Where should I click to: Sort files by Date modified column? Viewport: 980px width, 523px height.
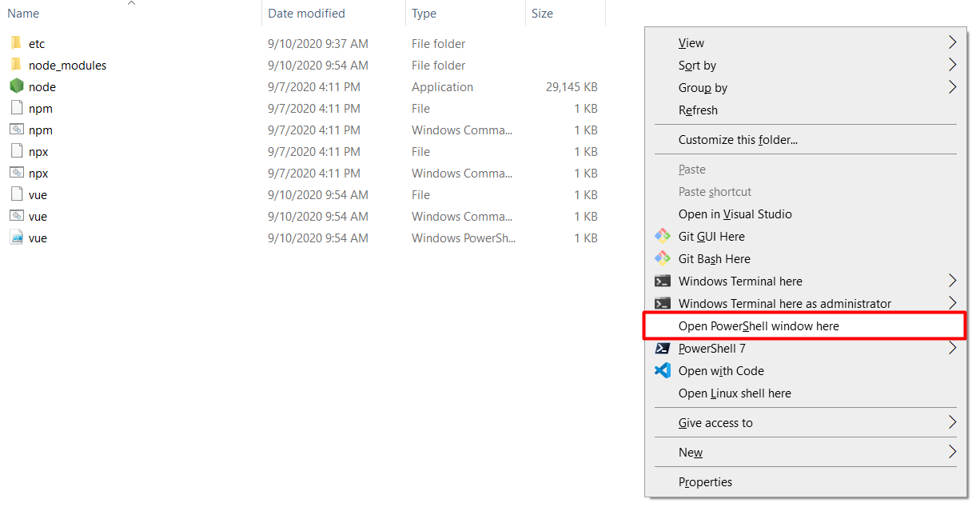[x=306, y=14]
